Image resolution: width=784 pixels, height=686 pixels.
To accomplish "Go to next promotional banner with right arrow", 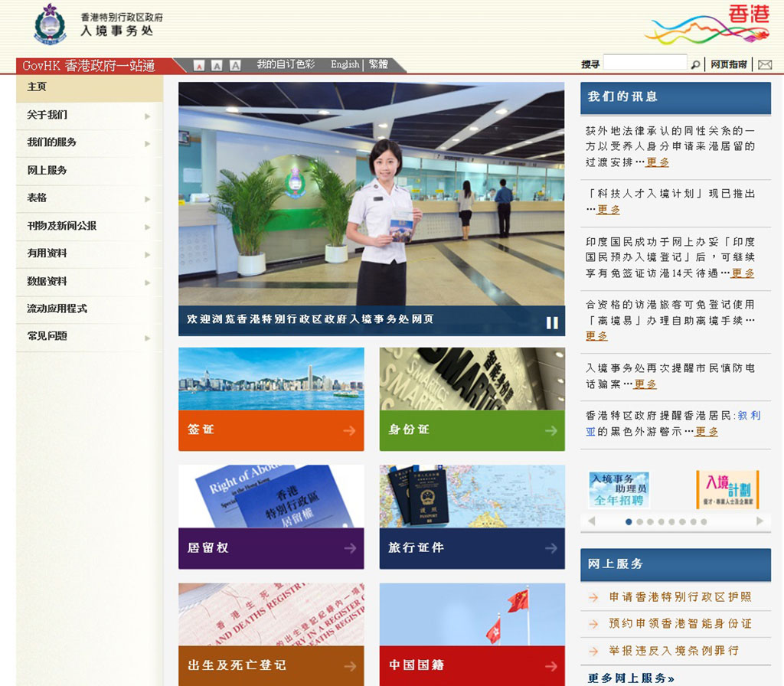I will coord(759,521).
